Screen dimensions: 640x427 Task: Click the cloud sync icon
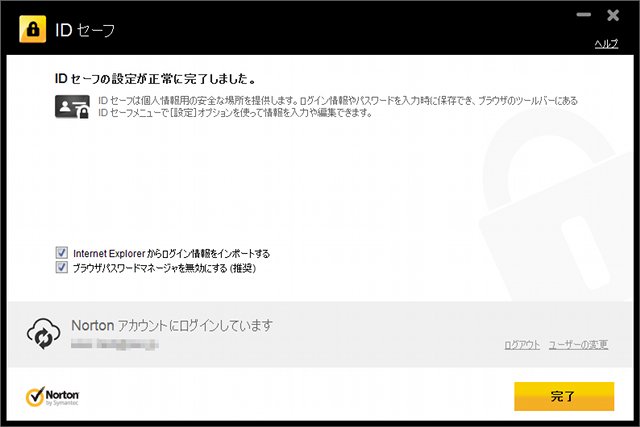pyautogui.click(x=44, y=334)
